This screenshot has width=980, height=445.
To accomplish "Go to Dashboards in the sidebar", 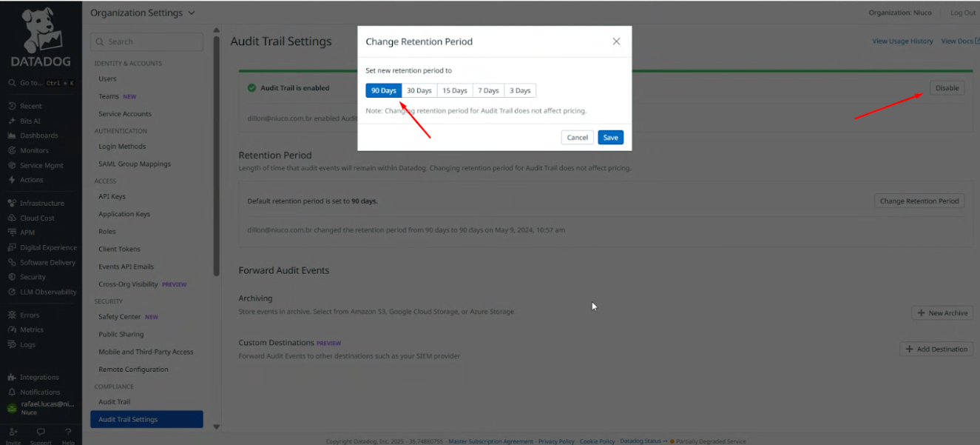I will pos(33,135).
